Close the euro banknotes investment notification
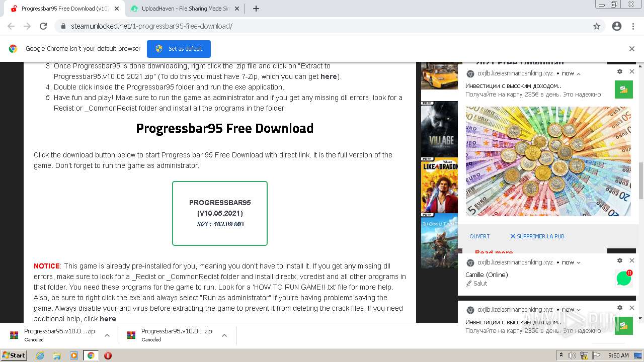 (x=632, y=72)
